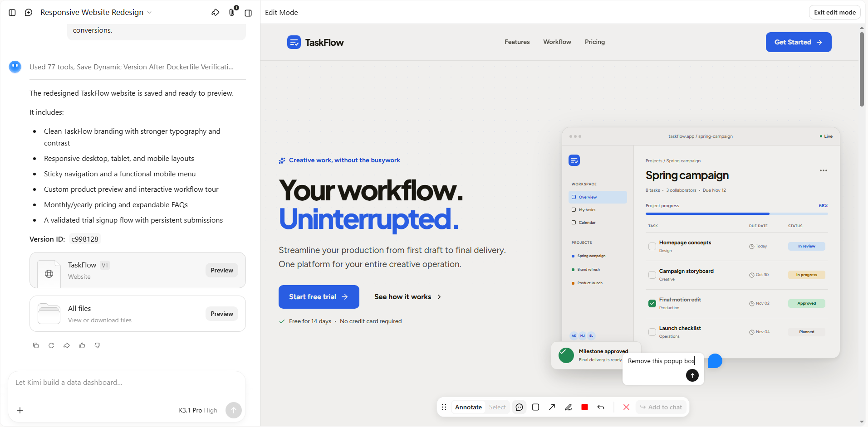868x427 pixels.
Task: Open Workflow in TaskFlow navigation
Action: 557,42
